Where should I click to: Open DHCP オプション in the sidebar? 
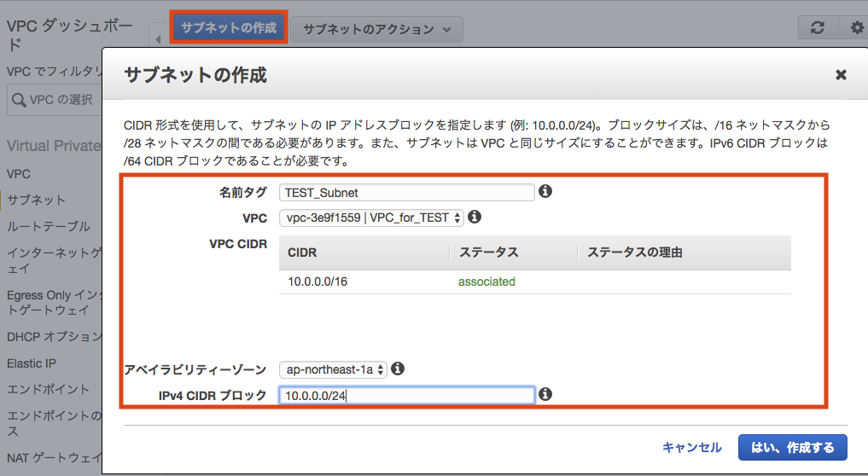pyautogui.click(x=55, y=336)
